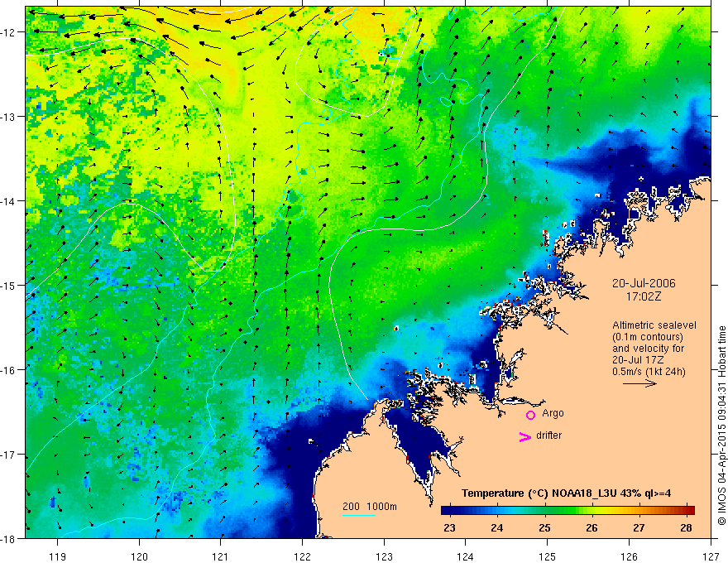The width and height of the screenshot is (728, 563).
Task: Click the '23' label under color bar
Action: (x=449, y=527)
